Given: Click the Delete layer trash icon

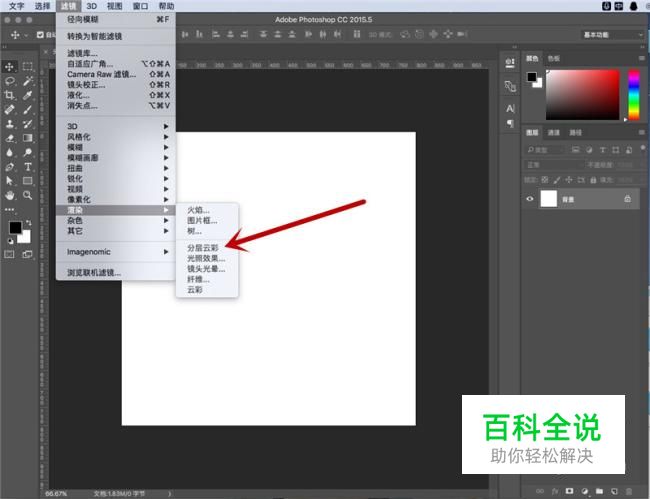Looking at the screenshot, I should coord(629,491).
